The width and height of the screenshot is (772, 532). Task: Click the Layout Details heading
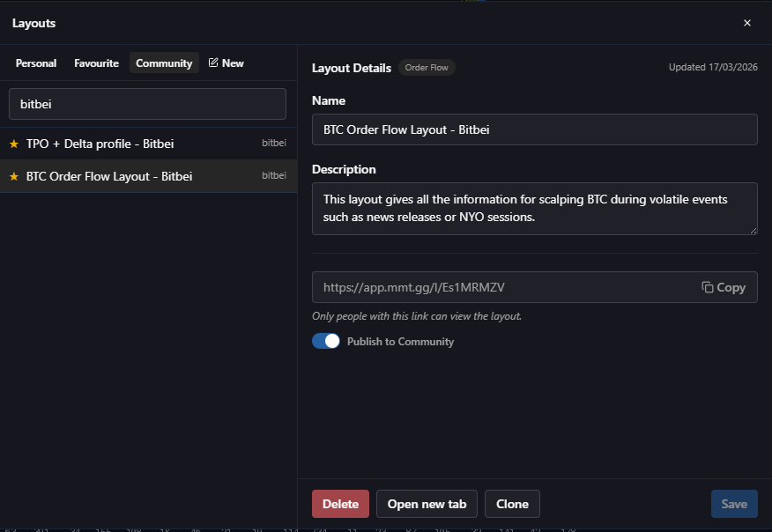[x=352, y=68]
